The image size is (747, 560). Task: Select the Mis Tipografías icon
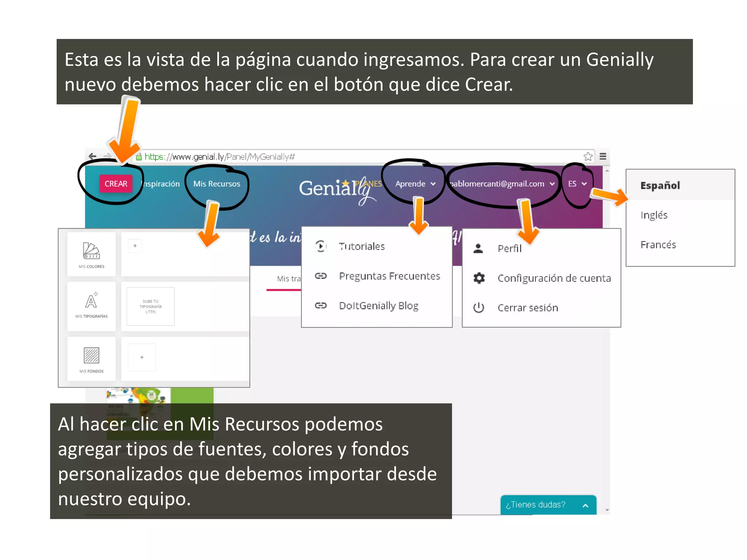(91, 306)
